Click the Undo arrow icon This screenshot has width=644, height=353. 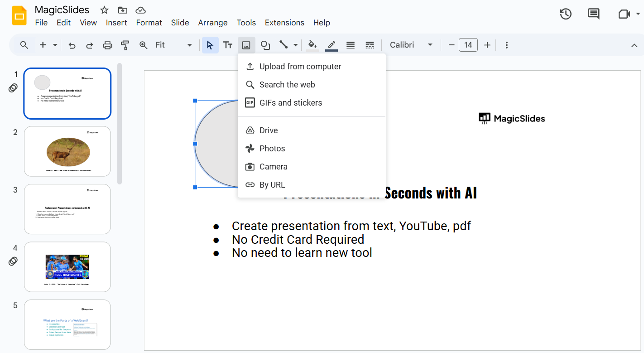[x=72, y=45]
